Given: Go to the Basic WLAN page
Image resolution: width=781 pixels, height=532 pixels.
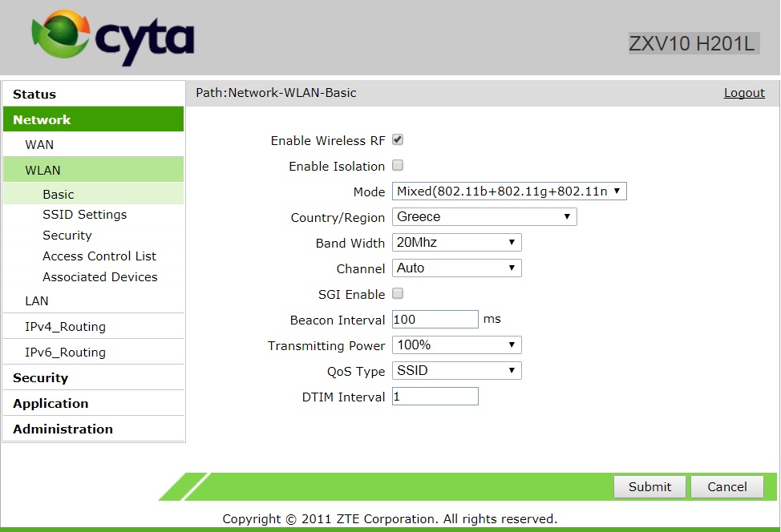Looking at the screenshot, I should [94, 194].
